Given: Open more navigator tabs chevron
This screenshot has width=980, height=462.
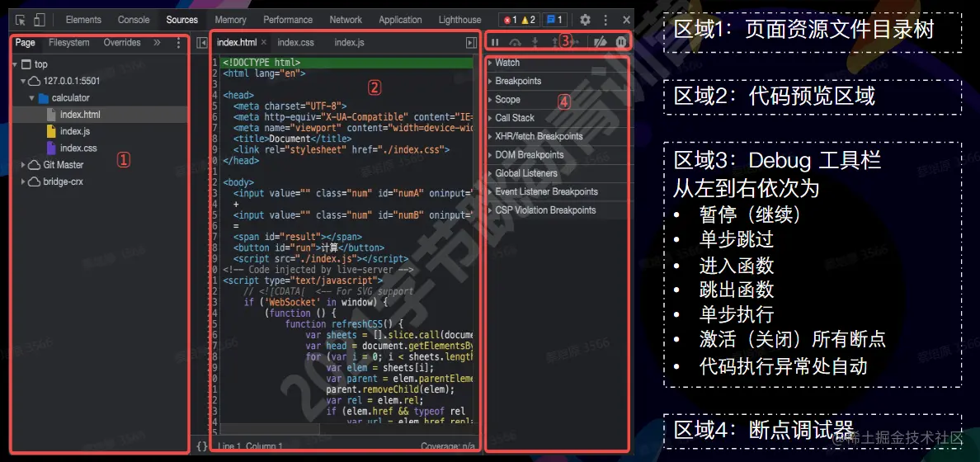Looking at the screenshot, I should coord(157,43).
